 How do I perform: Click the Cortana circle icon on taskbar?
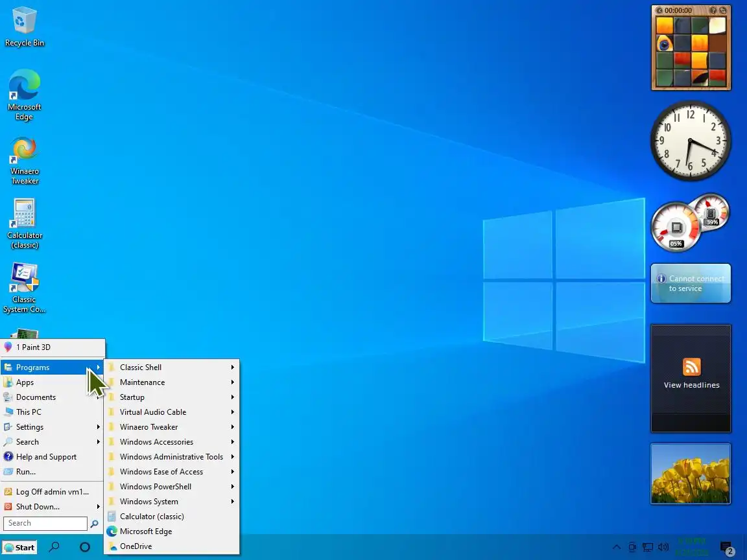pyautogui.click(x=85, y=547)
